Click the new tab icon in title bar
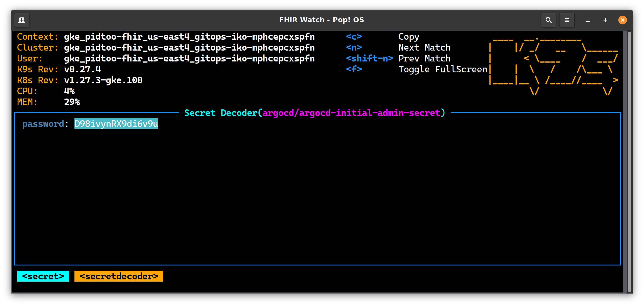Screen dimensions: 644x306 coord(22,20)
